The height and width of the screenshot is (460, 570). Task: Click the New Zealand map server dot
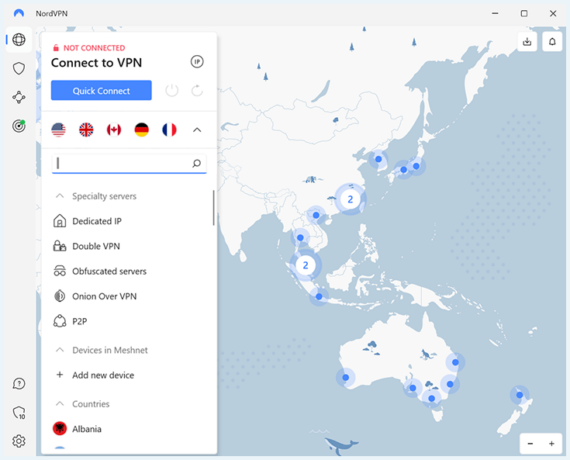(x=519, y=395)
